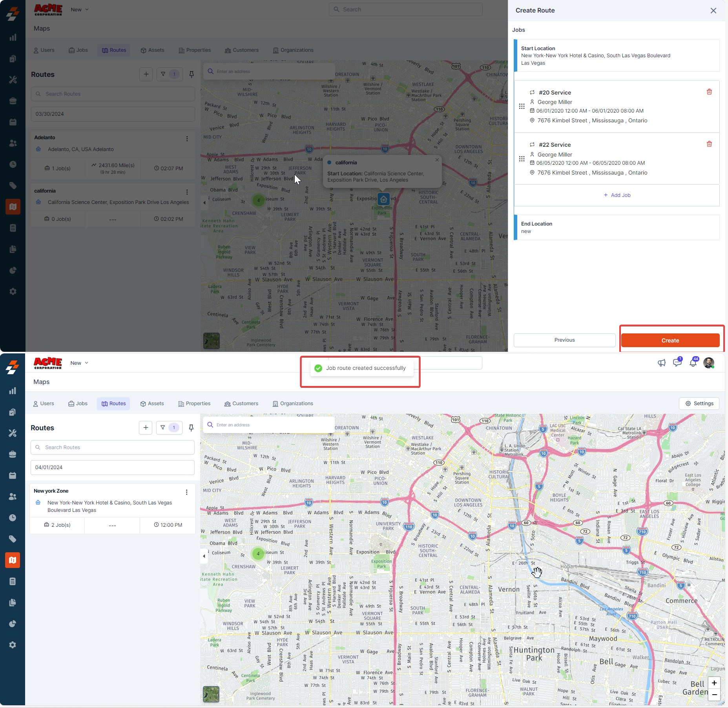
Task: Open the map Settings button
Action: click(699, 404)
